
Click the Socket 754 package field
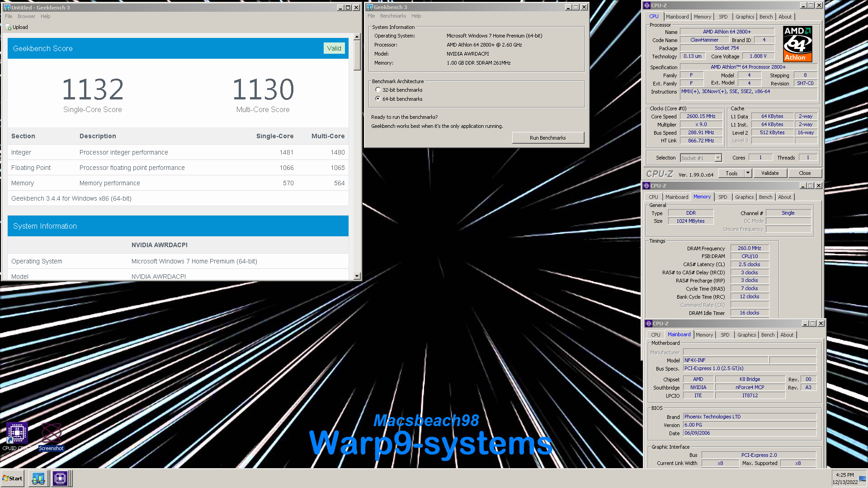[726, 48]
